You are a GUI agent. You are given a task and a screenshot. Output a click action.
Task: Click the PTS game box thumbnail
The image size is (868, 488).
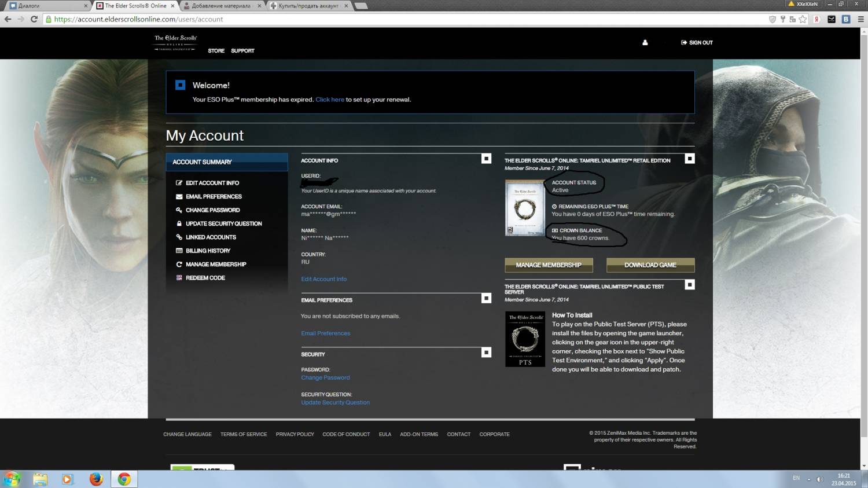click(x=525, y=339)
